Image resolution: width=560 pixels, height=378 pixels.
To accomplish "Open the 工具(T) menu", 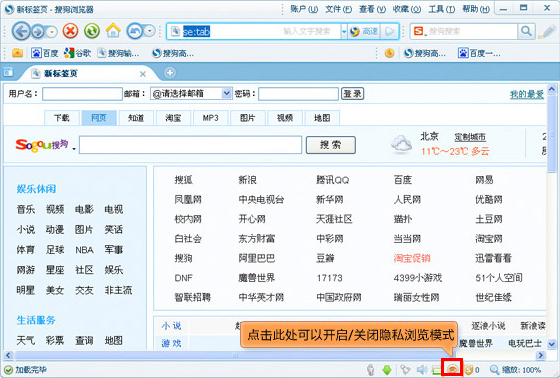I will [x=441, y=9].
